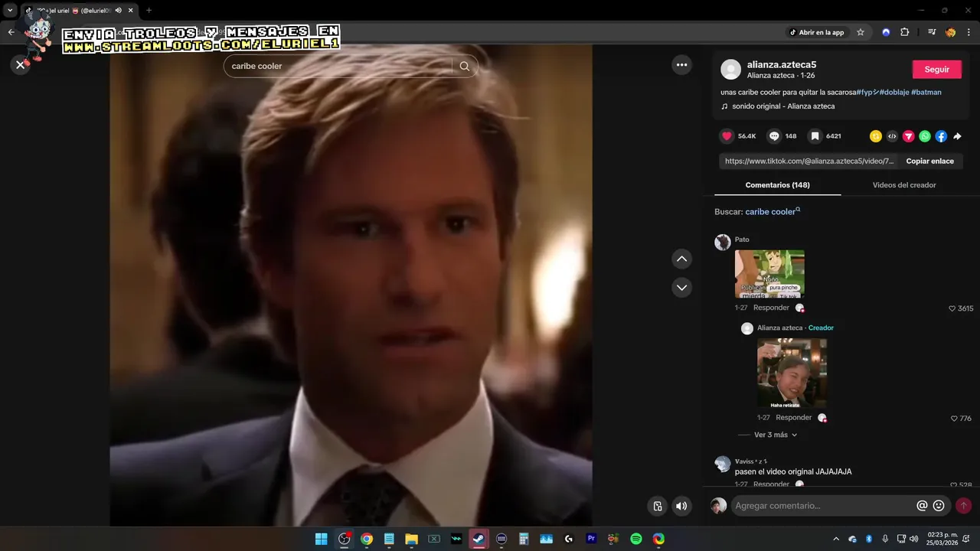This screenshot has width=980, height=551.
Task: Mute tab audio speaker icon
Action: [119, 11]
